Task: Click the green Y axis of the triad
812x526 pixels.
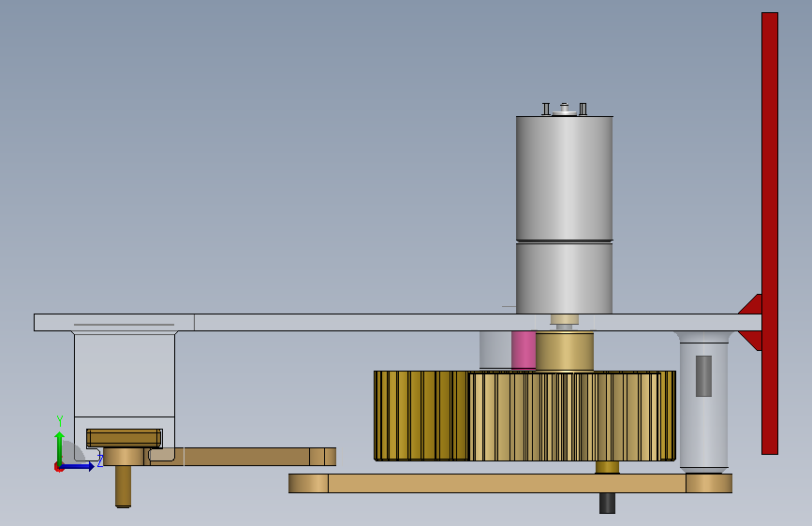Action: click(x=60, y=447)
